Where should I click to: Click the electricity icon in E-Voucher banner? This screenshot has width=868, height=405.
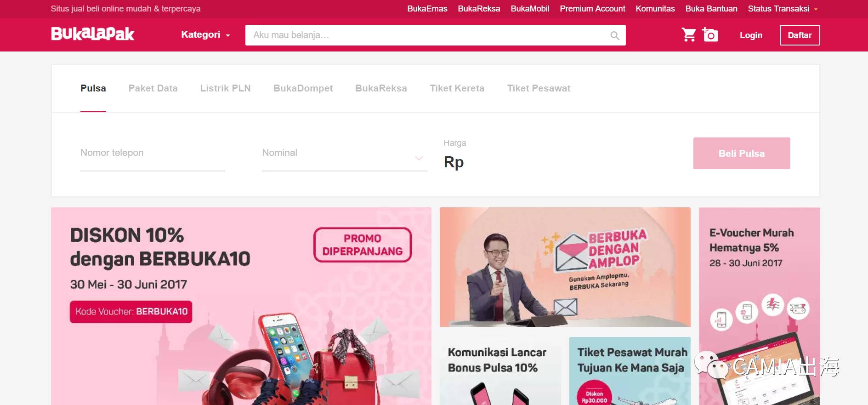773,304
